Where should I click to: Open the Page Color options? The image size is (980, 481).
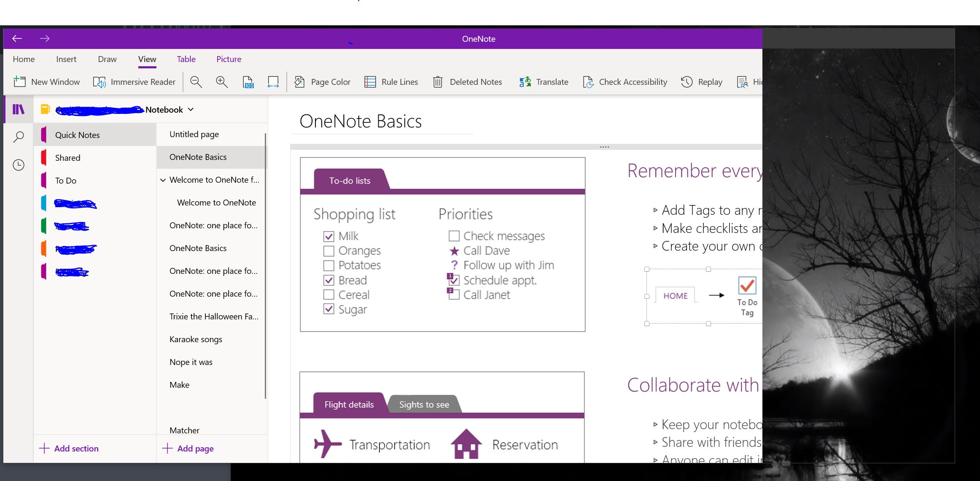click(323, 82)
